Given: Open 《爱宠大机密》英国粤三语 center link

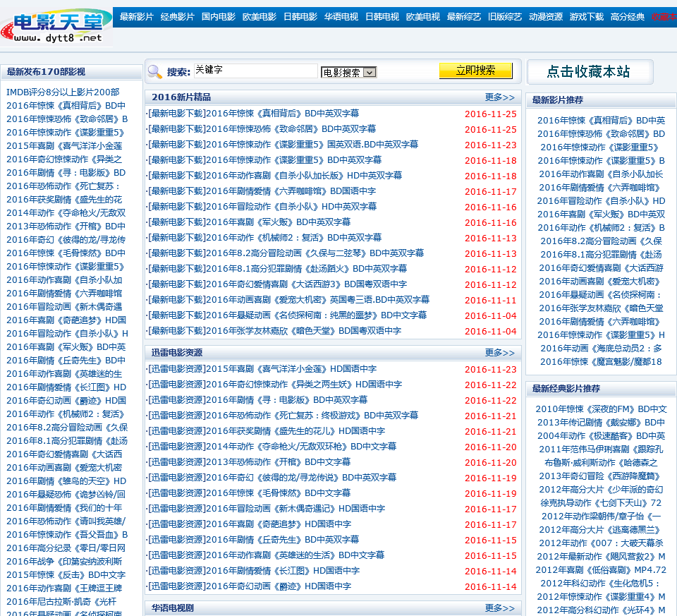Looking at the screenshot, I should click(317, 300).
